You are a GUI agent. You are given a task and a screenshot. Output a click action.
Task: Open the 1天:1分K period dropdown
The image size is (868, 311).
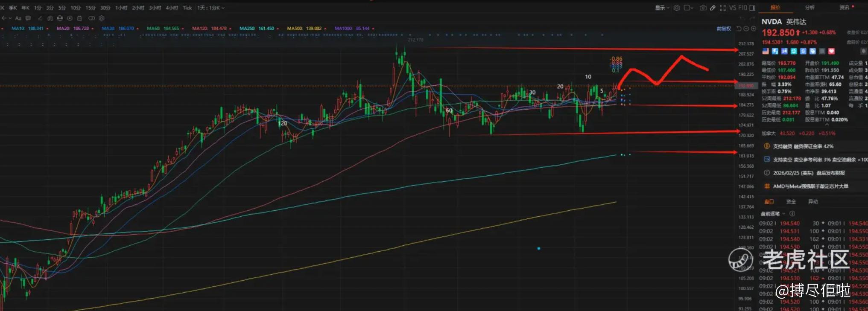point(210,8)
